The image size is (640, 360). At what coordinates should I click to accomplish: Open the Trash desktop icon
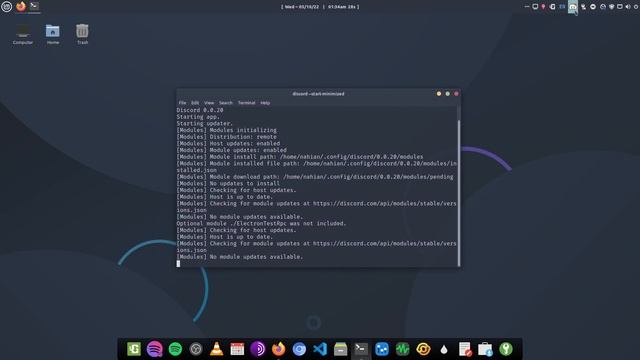coord(82,34)
